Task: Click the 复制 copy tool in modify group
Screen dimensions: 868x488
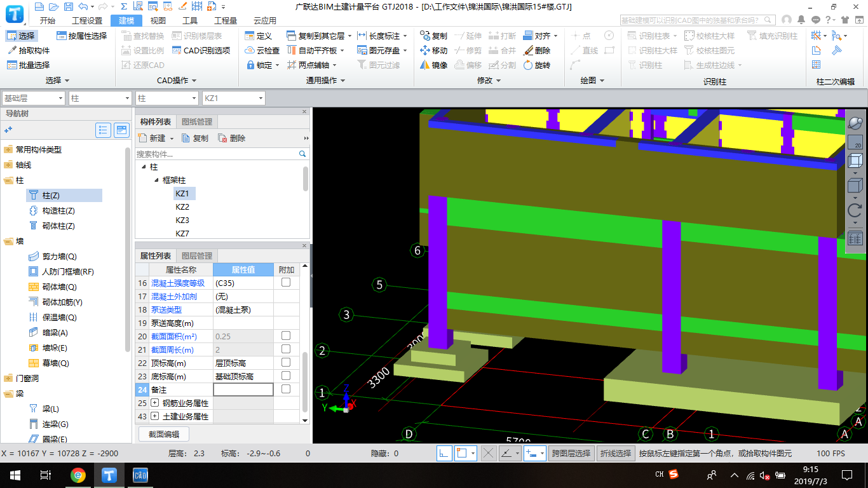Action: tap(433, 36)
